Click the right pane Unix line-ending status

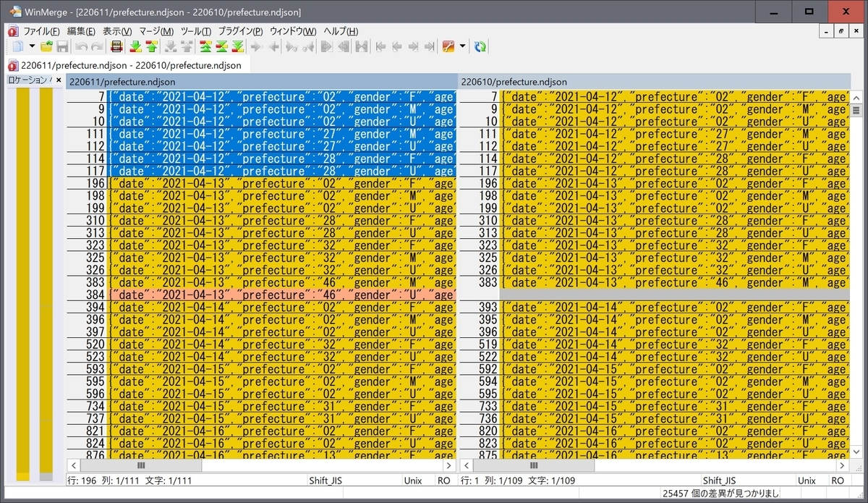pos(806,480)
